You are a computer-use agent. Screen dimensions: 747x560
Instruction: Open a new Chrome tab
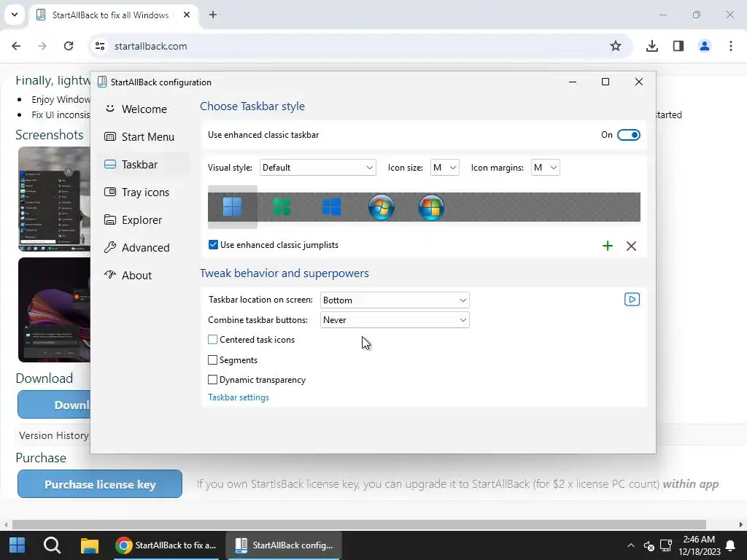tap(213, 15)
